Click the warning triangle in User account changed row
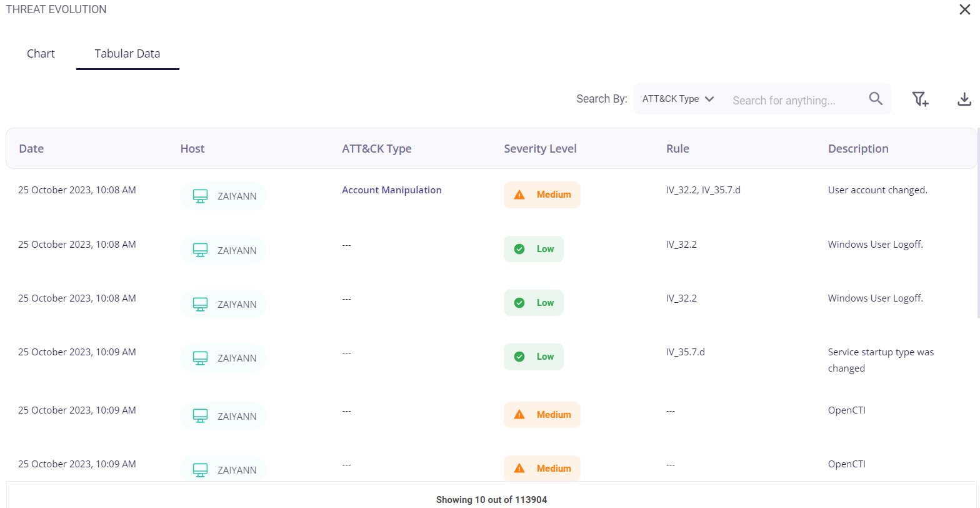 (x=519, y=195)
